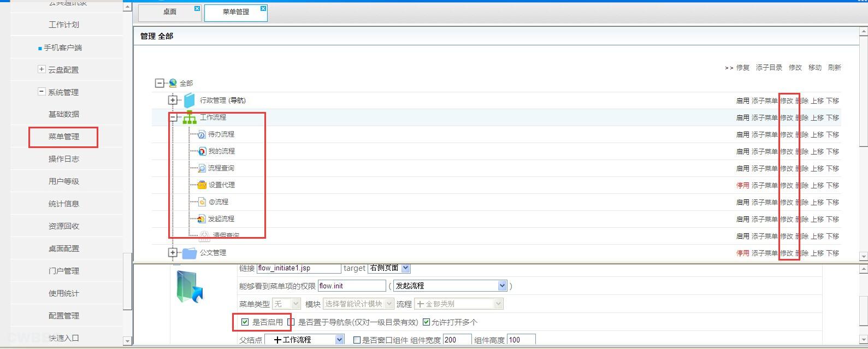868x349 pixels.
Task: Click the 组件宽度 200 field
Action: coord(457,340)
